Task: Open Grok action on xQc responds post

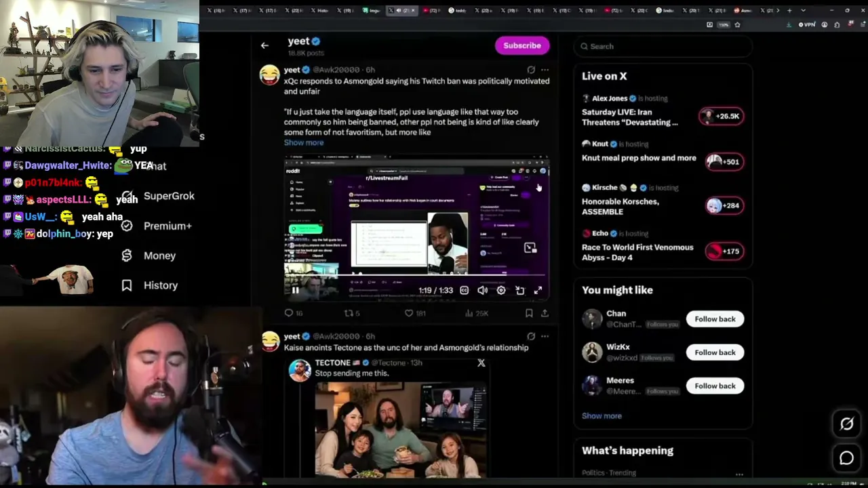Action: click(x=531, y=70)
